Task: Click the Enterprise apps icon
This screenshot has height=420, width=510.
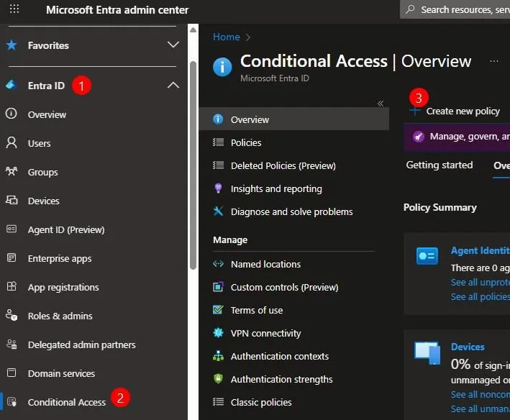Action: pos(12,257)
